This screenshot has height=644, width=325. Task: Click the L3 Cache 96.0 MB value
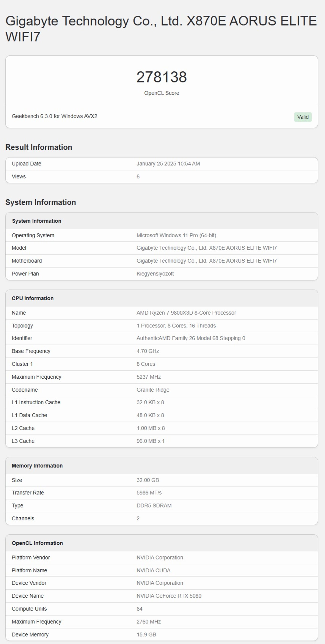[x=150, y=441]
